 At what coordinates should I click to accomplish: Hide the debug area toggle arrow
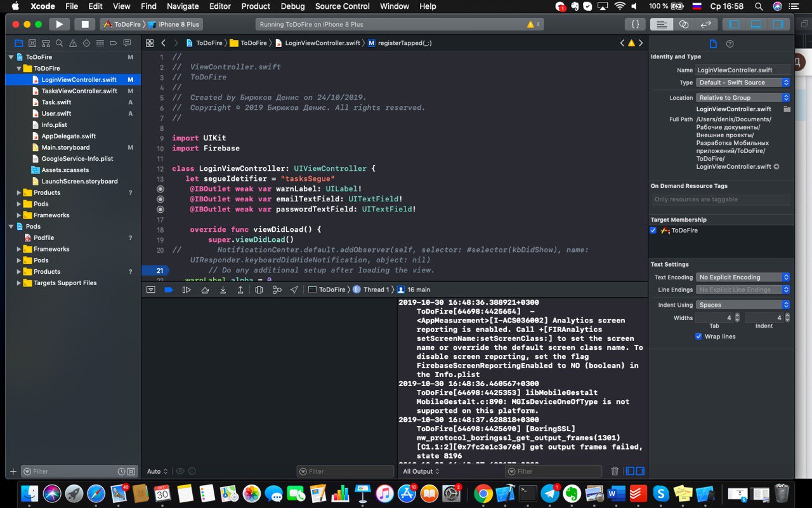coord(150,290)
